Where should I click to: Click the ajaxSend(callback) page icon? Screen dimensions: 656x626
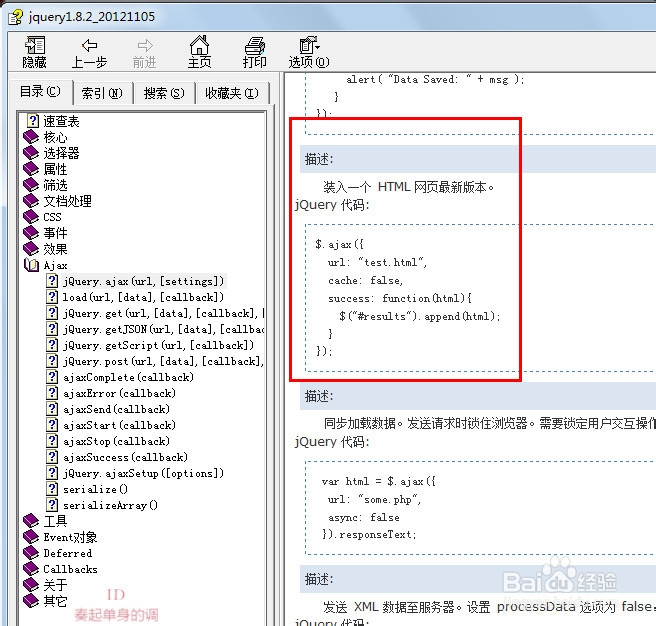(x=51, y=408)
